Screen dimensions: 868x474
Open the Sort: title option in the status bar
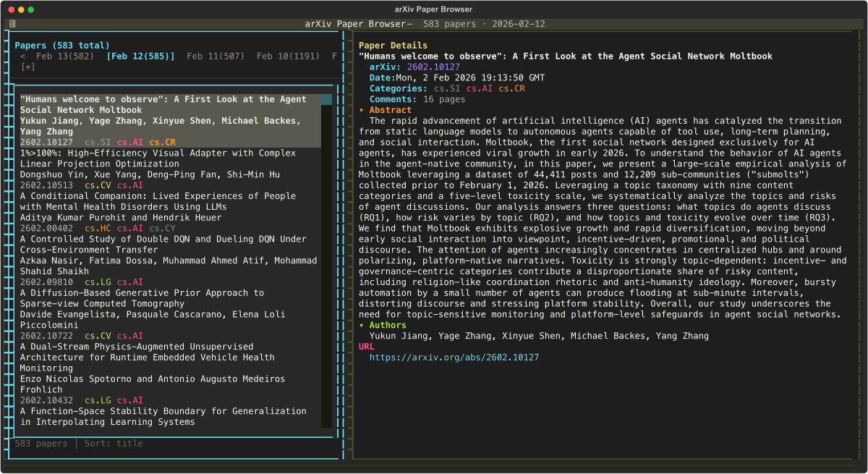113,444
